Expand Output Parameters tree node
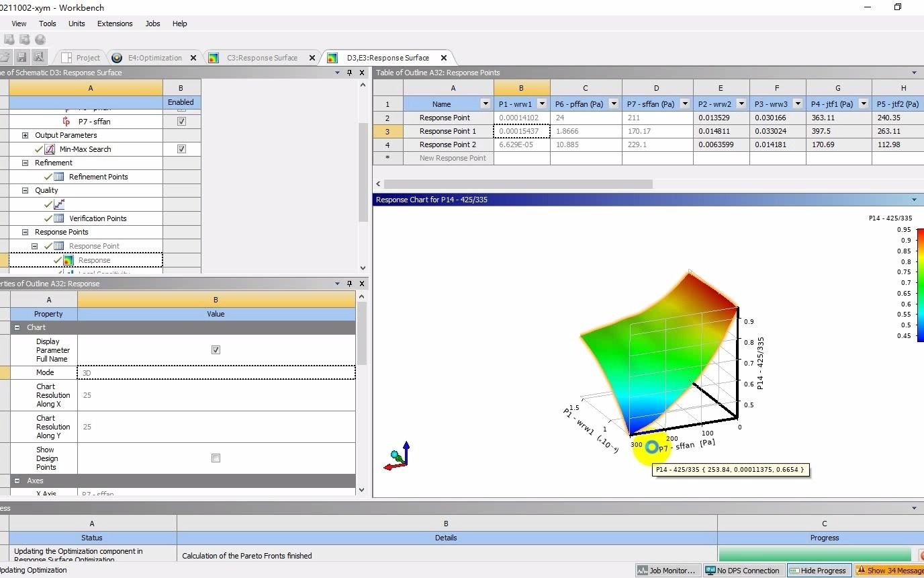The image size is (924, 578). pyautogui.click(x=26, y=135)
